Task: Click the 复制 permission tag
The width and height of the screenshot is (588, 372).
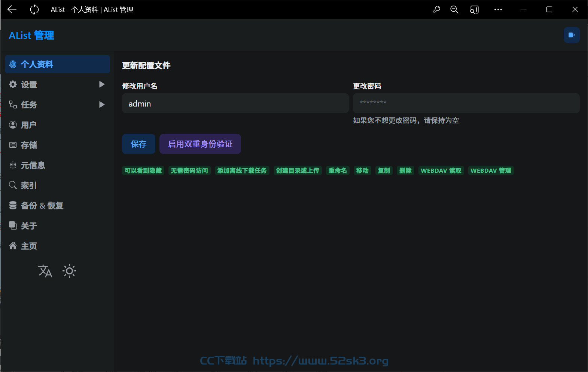Action: 384,170
